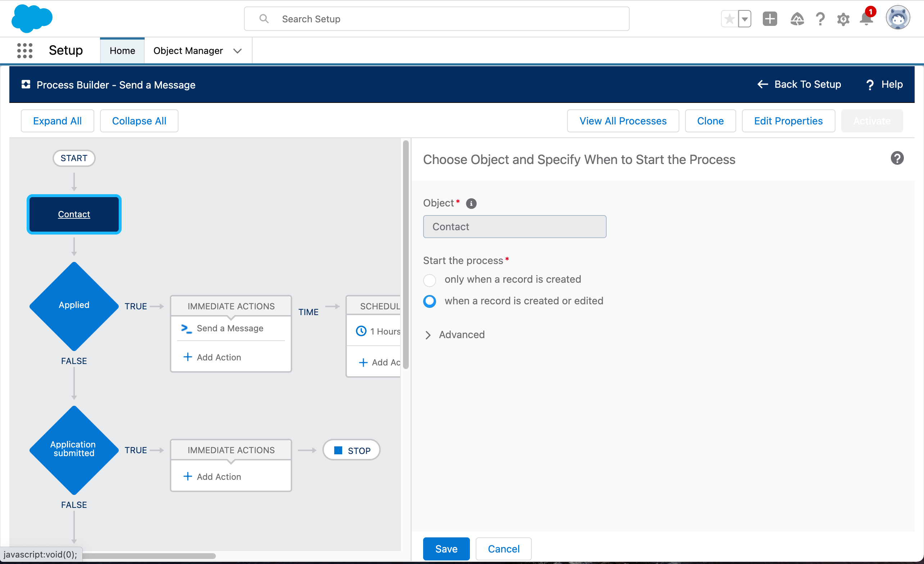Viewport: 924px width, 564px height.
Task: Open the notifications bell
Action: click(x=866, y=19)
